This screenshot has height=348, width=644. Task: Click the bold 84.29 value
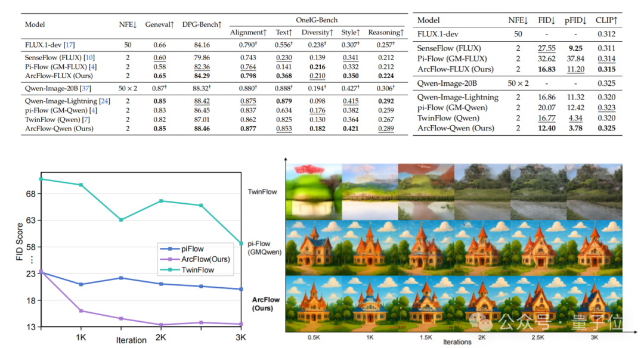click(202, 76)
